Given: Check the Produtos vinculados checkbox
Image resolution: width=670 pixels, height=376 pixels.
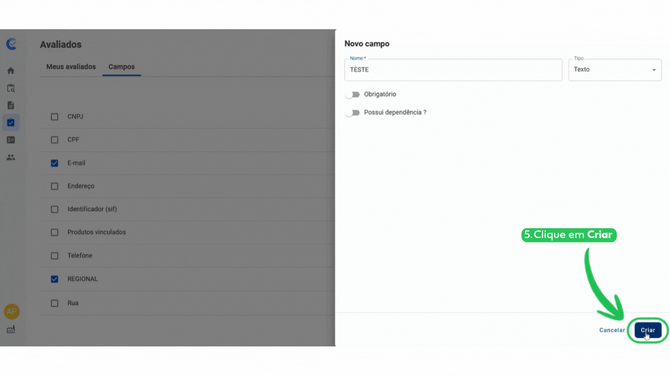Looking at the screenshot, I should click(54, 232).
